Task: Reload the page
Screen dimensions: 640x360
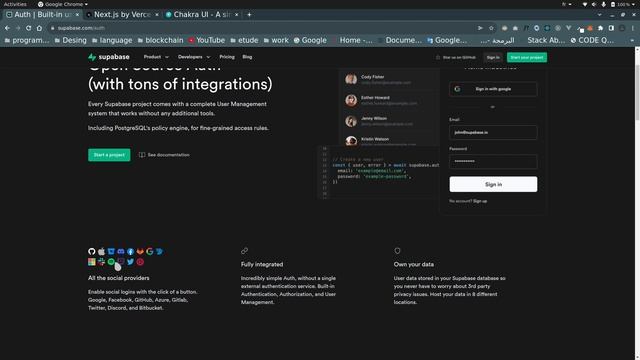Action: [x=29, y=28]
